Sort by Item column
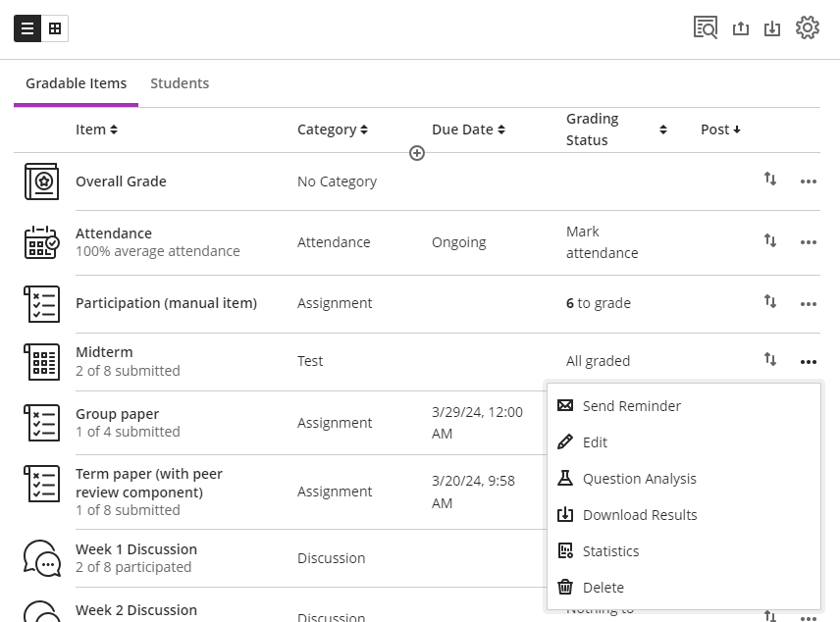Image resolution: width=840 pixels, height=622 pixels. click(96, 130)
